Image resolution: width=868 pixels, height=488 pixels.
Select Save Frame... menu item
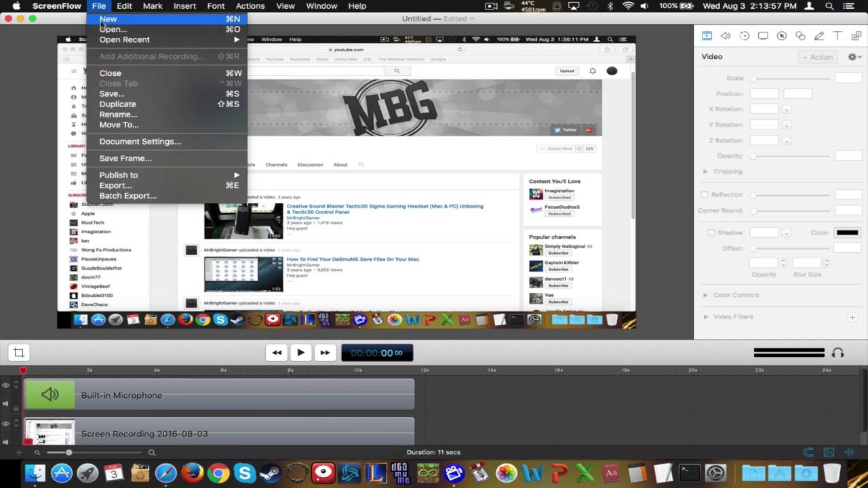(x=167, y=158)
